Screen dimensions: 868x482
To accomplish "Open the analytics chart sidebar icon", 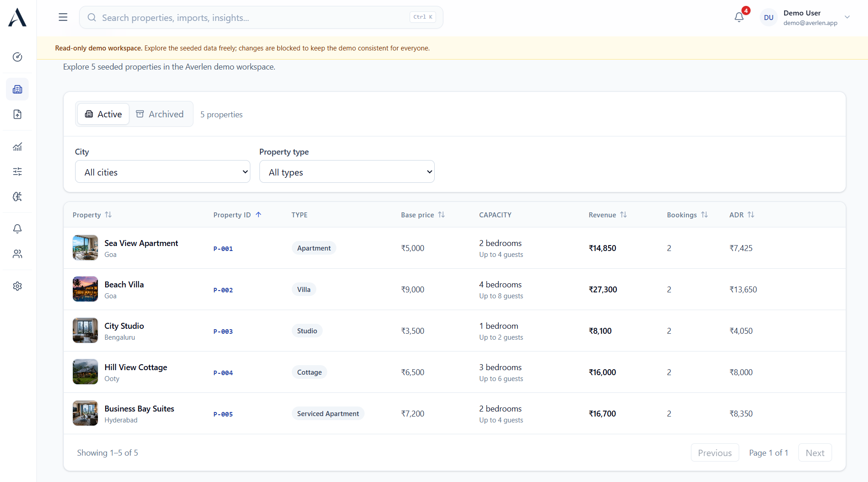I will click(x=17, y=146).
